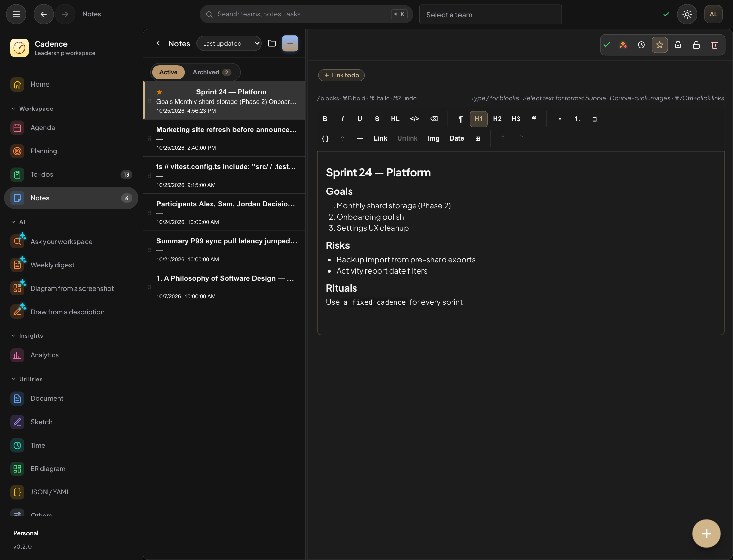Toggle the star favorite on this note
The height and width of the screenshot is (560, 733).
660,45
